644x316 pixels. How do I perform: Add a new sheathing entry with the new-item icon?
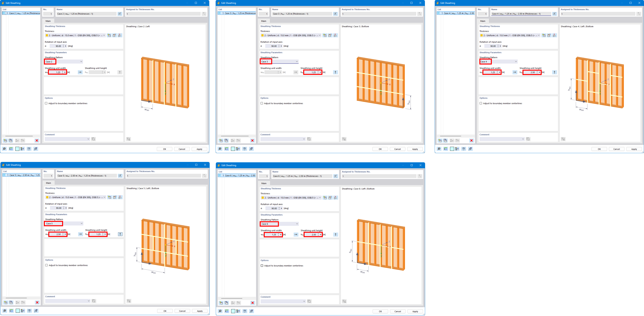[x=5, y=140]
